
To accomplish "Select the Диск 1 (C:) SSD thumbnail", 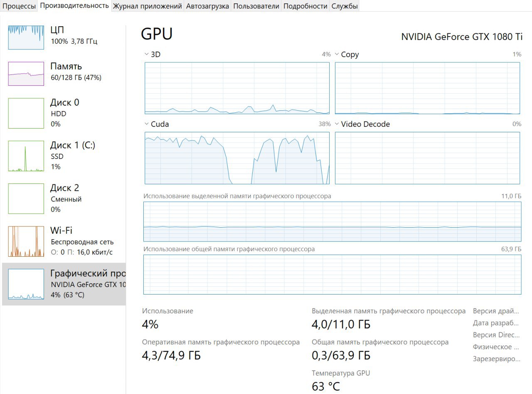I will 26,156.
